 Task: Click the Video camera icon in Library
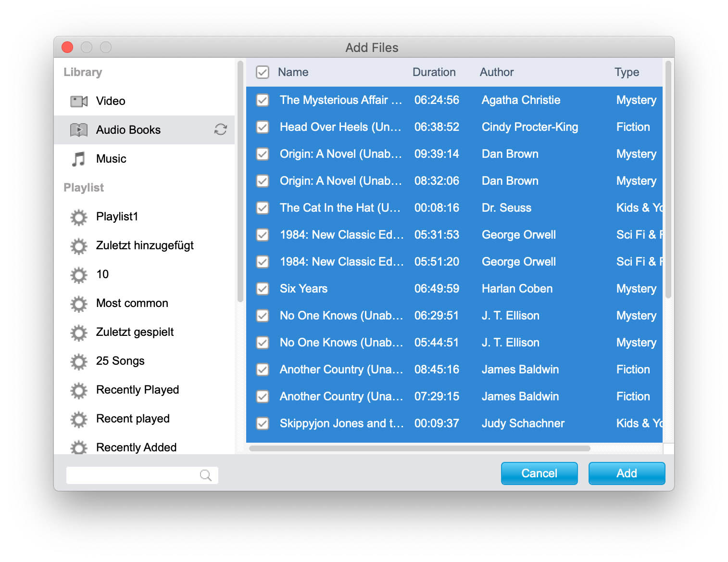(79, 101)
